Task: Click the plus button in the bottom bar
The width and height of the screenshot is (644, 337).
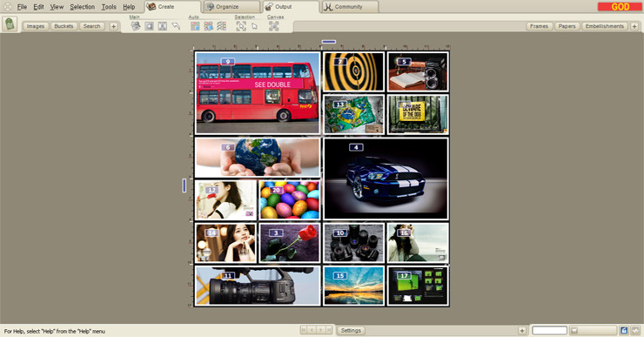Action: [x=522, y=330]
